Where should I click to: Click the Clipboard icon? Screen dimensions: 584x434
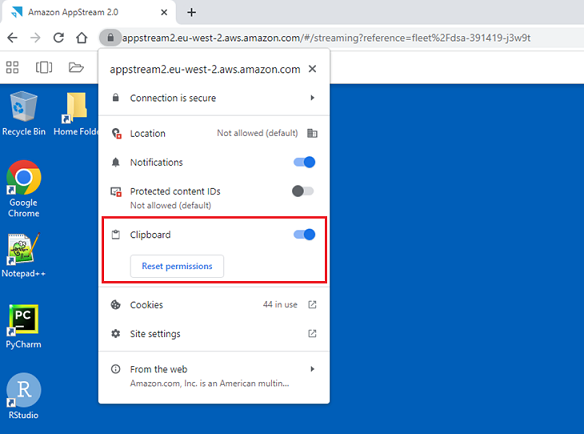[116, 235]
